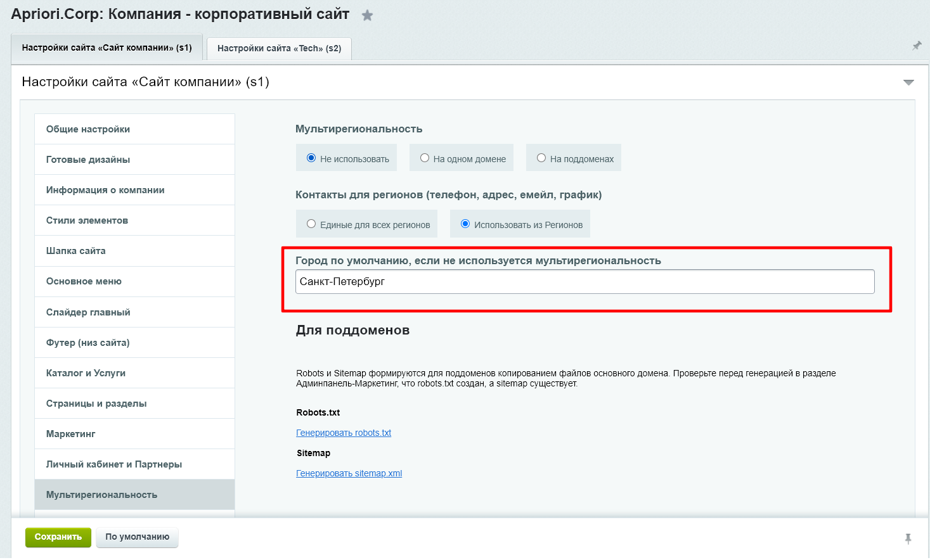Select the «Не использовать» radio option
930x560 pixels.
(x=311, y=158)
